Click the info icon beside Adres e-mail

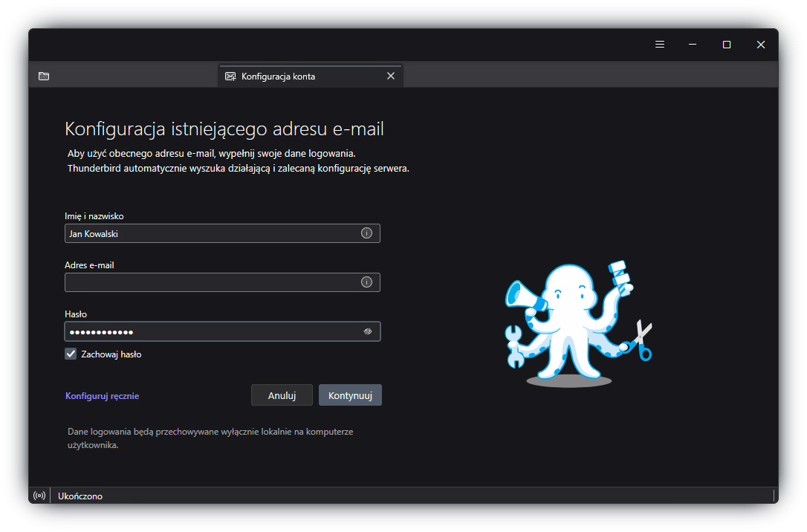point(366,282)
